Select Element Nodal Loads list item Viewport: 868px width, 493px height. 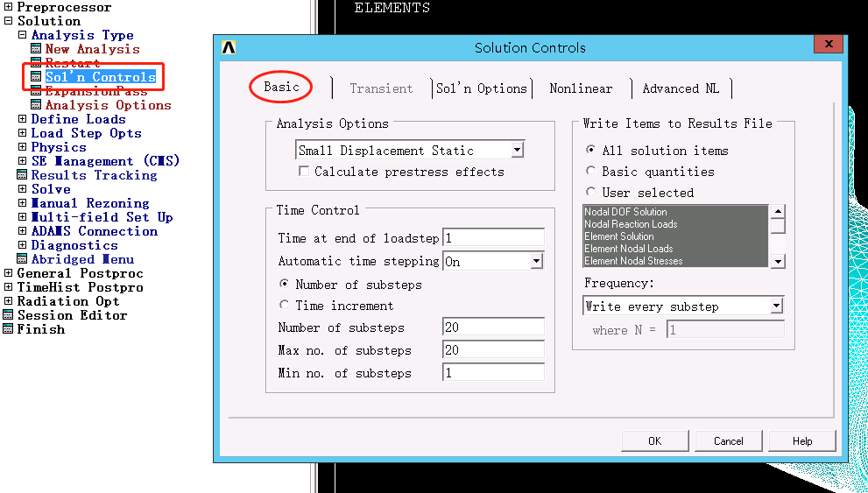point(675,249)
